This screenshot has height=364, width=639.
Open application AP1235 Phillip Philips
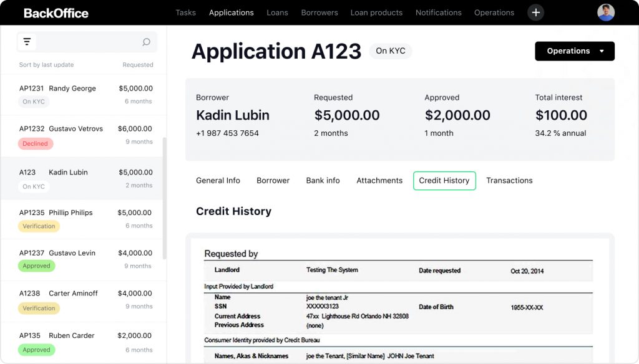click(83, 219)
